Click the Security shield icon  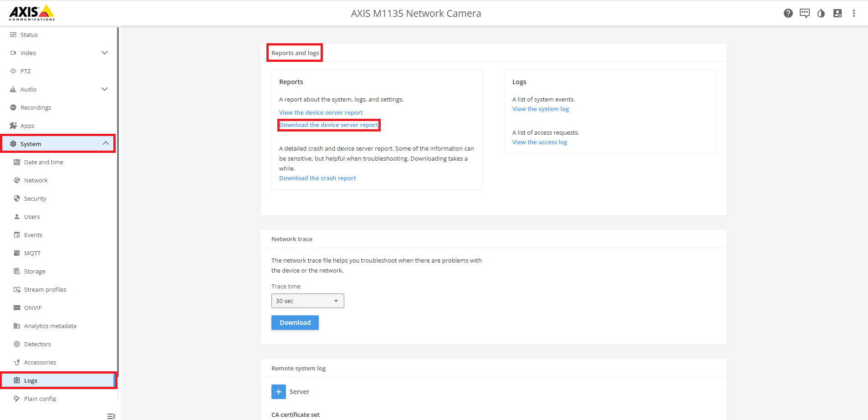point(17,198)
